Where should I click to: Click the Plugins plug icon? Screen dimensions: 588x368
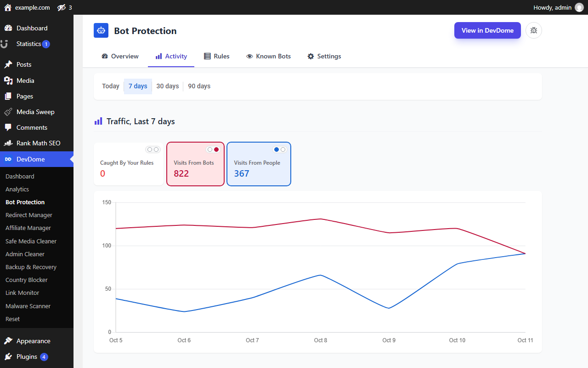coord(8,356)
